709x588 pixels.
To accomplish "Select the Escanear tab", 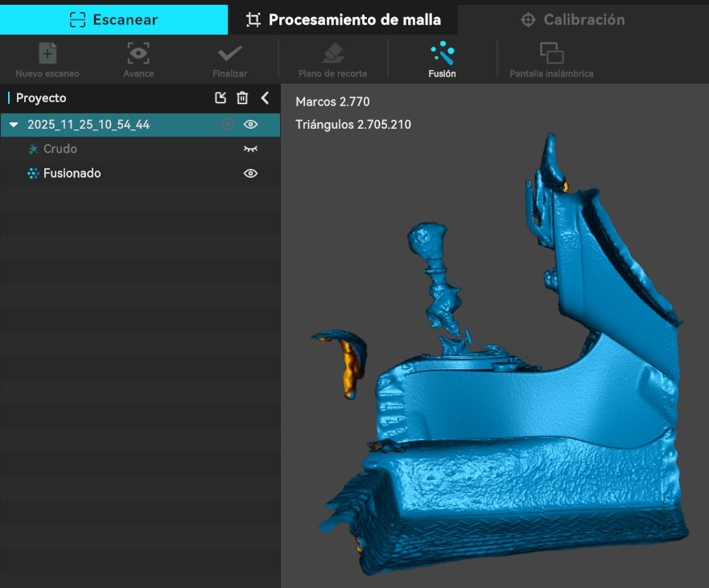I will [113, 19].
